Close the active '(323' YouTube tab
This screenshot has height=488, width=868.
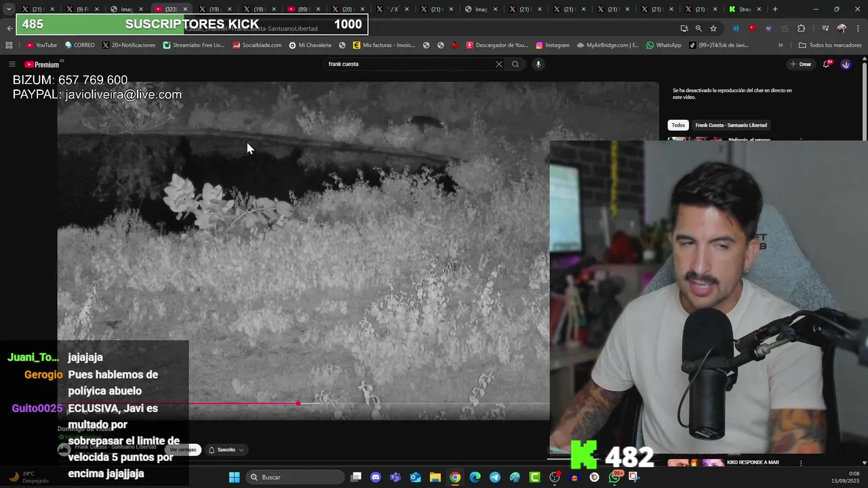click(x=185, y=9)
